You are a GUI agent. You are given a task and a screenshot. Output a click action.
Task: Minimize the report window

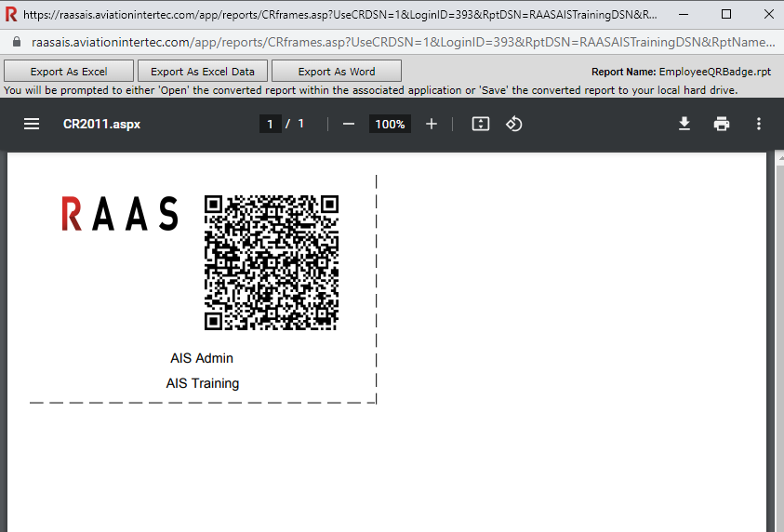684,15
